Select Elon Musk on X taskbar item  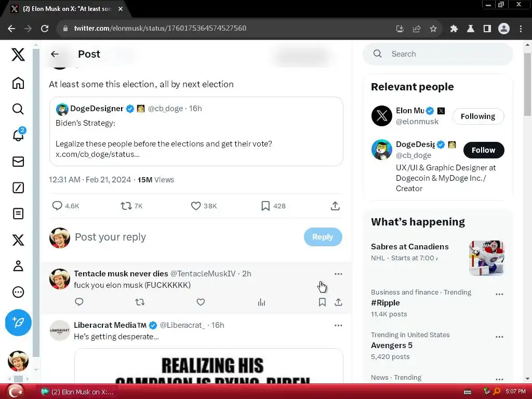tap(77, 392)
